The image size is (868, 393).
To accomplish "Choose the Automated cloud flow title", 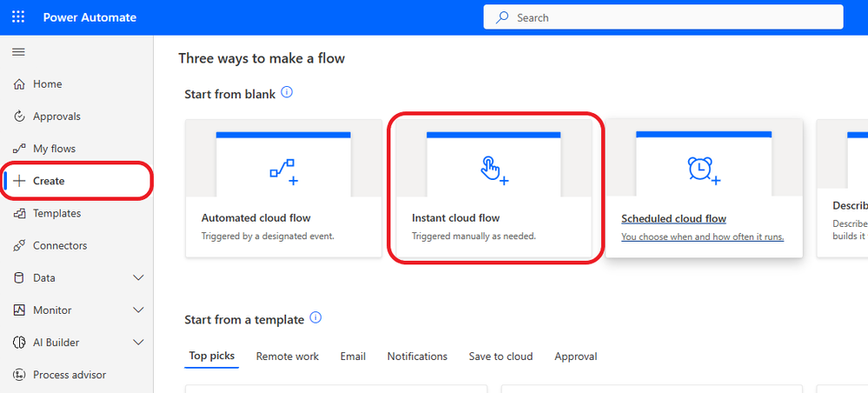I will coord(255,218).
